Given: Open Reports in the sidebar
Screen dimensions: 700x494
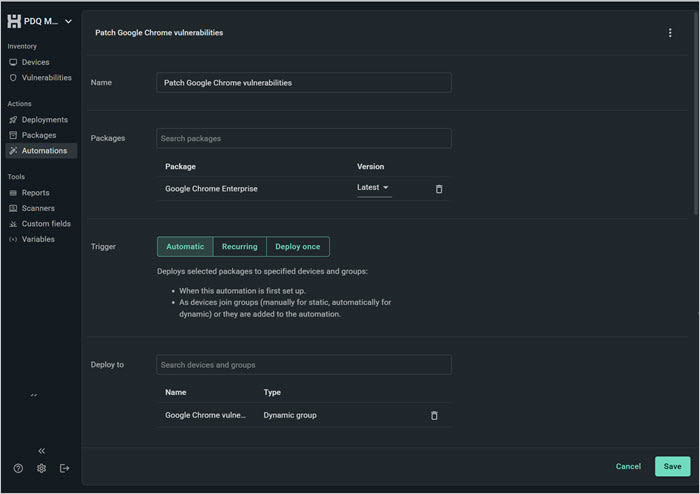Looking at the screenshot, I should 35,193.
